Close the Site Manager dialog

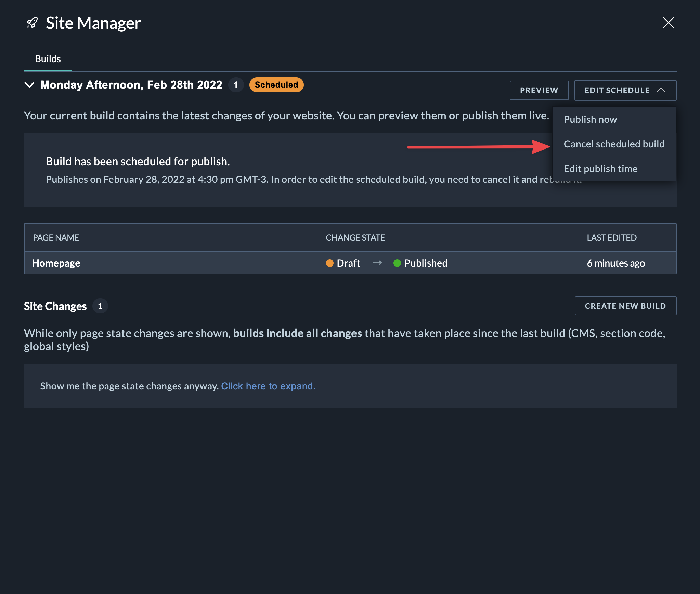tap(668, 23)
